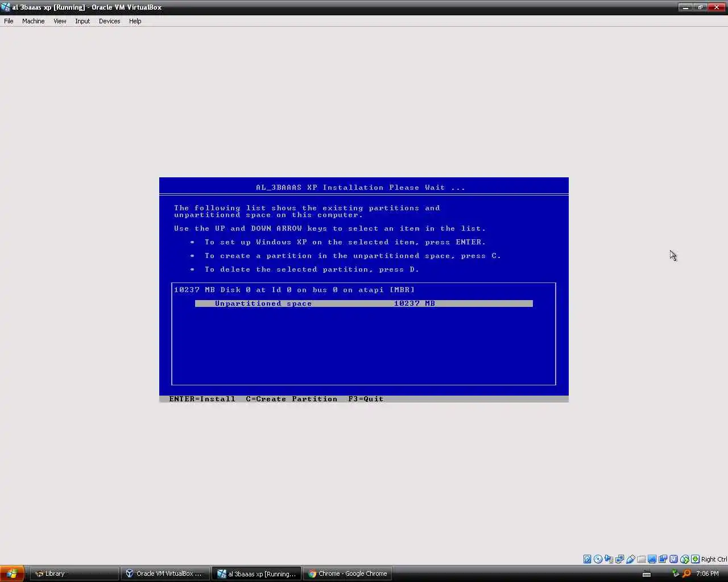Switch to the Library taskbar window
Viewport: 728px width, 582px height.
pyautogui.click(x=75, y=573)
